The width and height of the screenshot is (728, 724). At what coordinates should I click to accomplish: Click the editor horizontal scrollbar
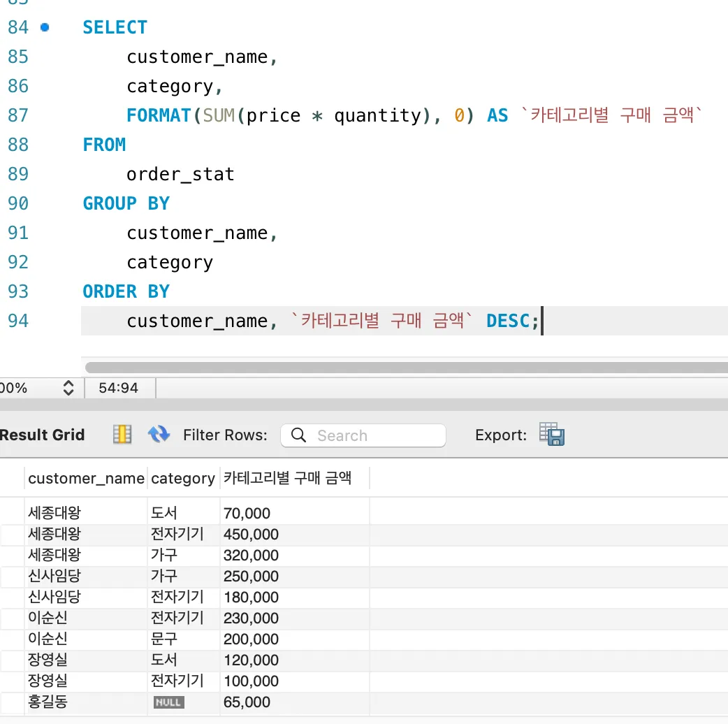pos(406,368)
